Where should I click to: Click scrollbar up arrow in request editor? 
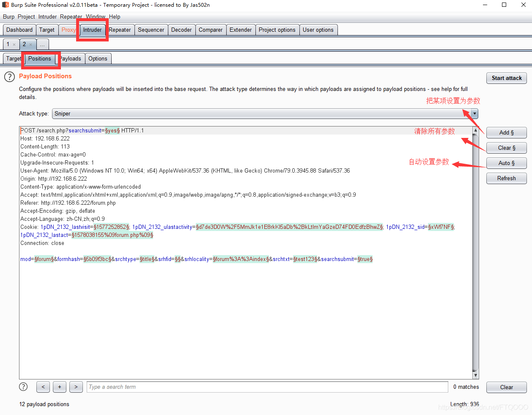tap(476, 130)
